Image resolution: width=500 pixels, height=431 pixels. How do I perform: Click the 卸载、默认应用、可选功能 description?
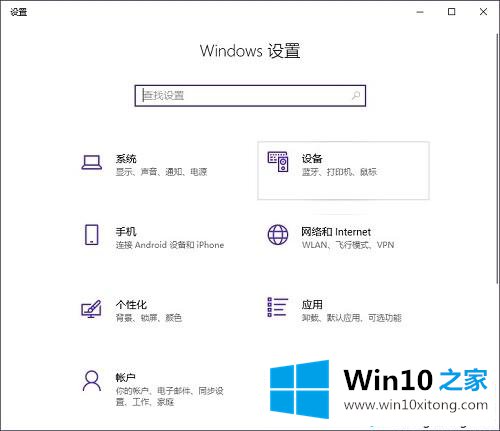click(x=352, y=318)
